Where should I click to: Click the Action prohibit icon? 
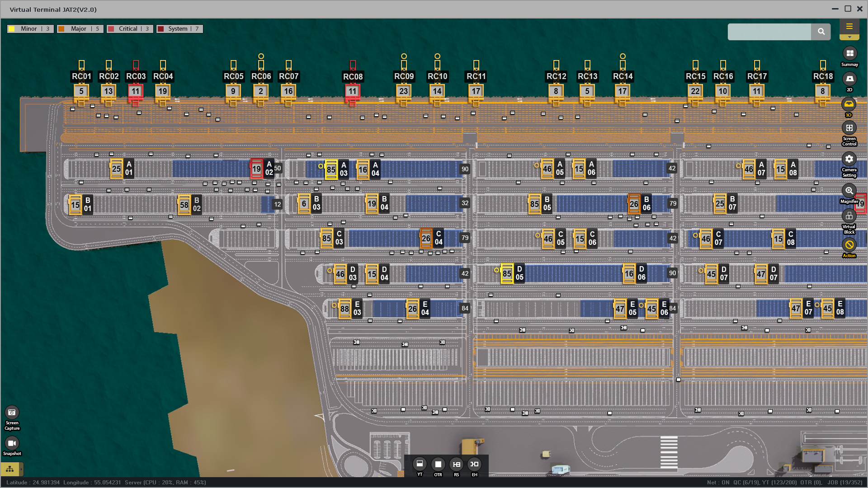(849, 245)
